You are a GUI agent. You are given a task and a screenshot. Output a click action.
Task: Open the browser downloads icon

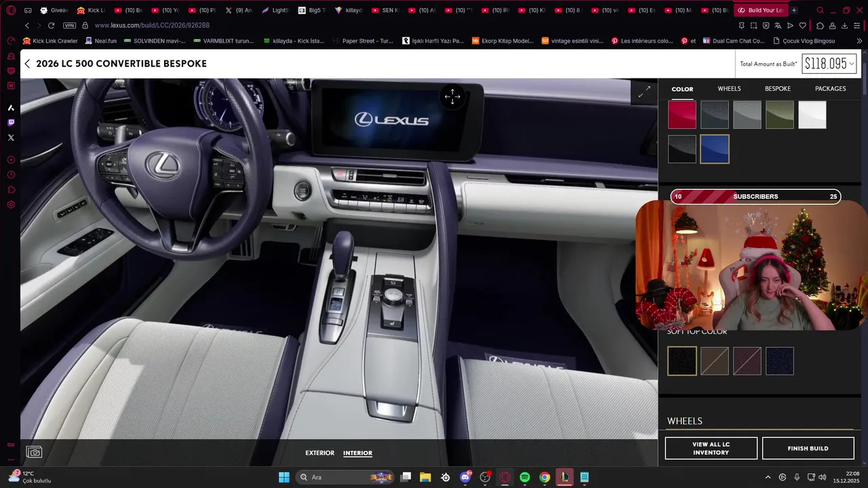click(x=845, y=25)
